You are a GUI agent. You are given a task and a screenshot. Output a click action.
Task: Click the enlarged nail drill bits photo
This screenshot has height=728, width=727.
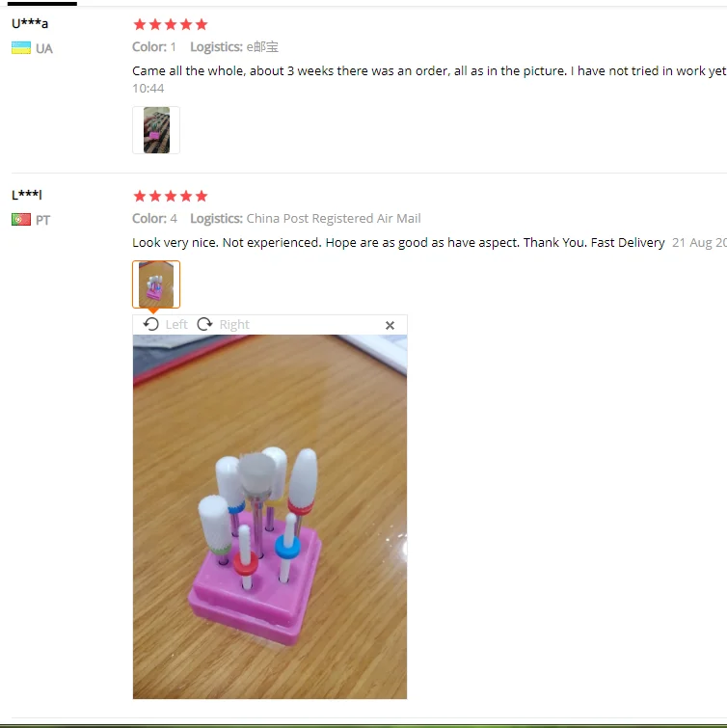tap(270, 517)
